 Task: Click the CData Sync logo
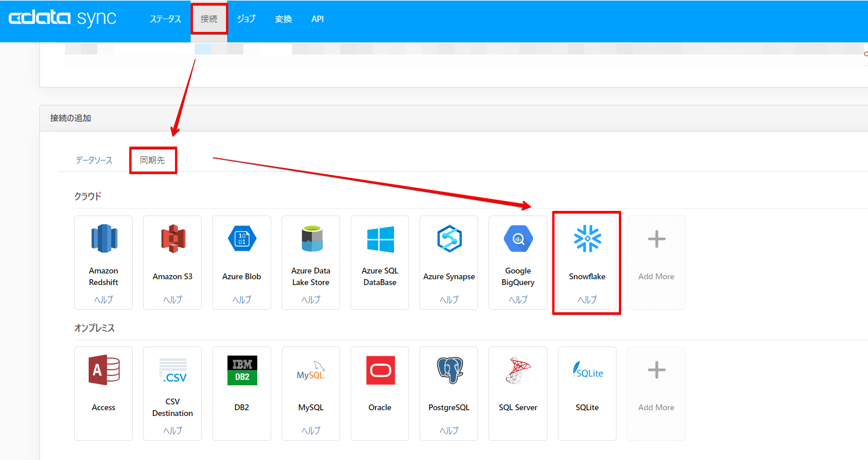pyautogui.click(x=63, y=18)
